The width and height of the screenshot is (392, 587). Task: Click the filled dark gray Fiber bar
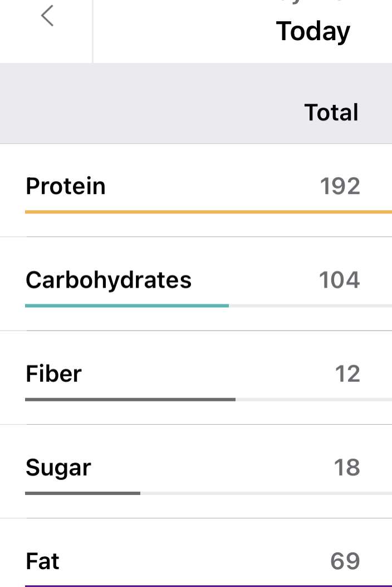pos(130,399)
